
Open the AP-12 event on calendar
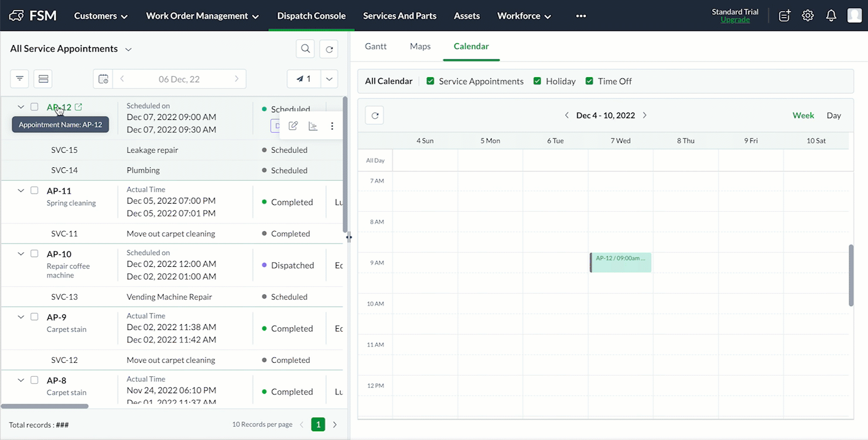click(x=621, y=262)
